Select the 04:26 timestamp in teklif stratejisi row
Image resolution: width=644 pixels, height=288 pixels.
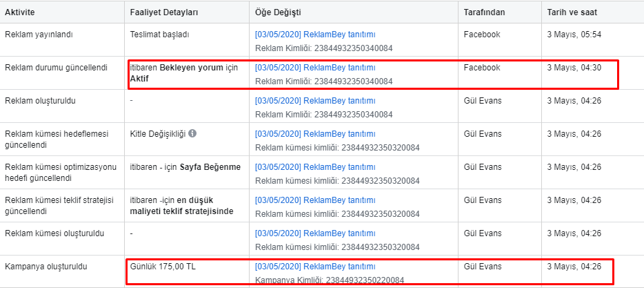pos(574,200)
